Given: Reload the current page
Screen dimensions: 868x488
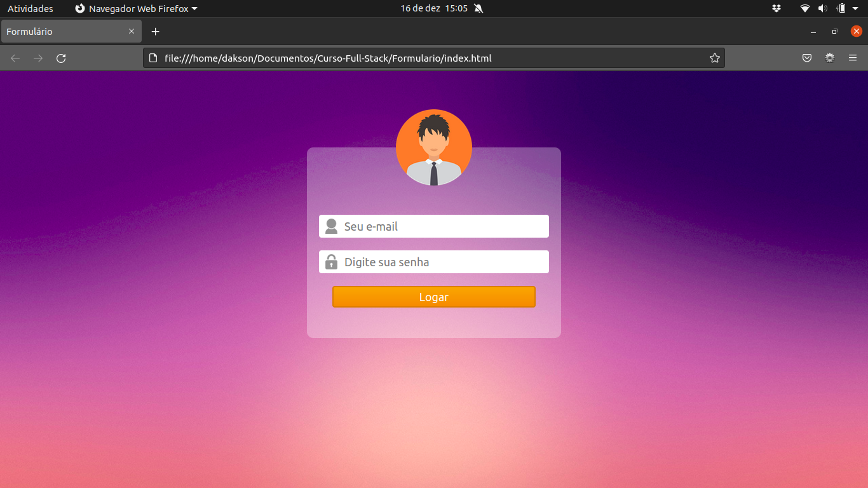Looking at the screenshot, I should pyautogui.click(x=61, y=58).
